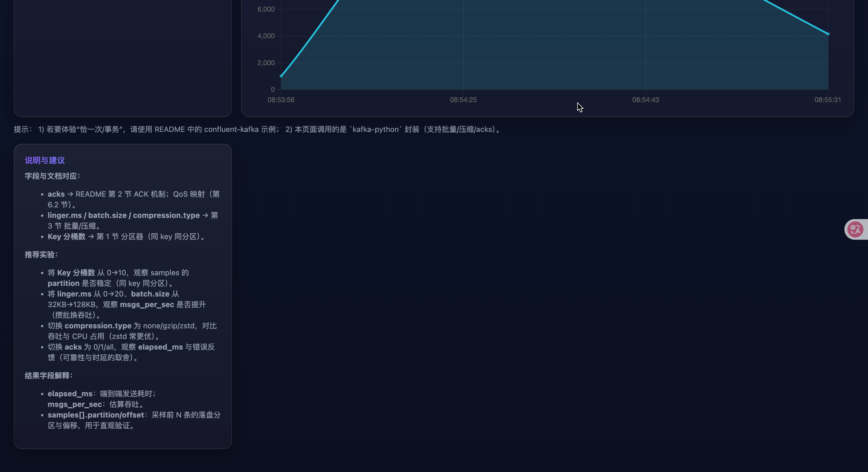Image resolution: width=868 pixels, height=472 pixels.
Task: Click the bold acks term in first bullet
Action: [x=56, y=194]
